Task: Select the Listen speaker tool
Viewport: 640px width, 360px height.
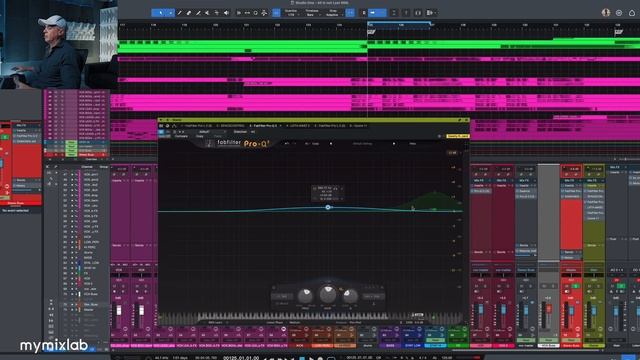Action: coord(226,13)
